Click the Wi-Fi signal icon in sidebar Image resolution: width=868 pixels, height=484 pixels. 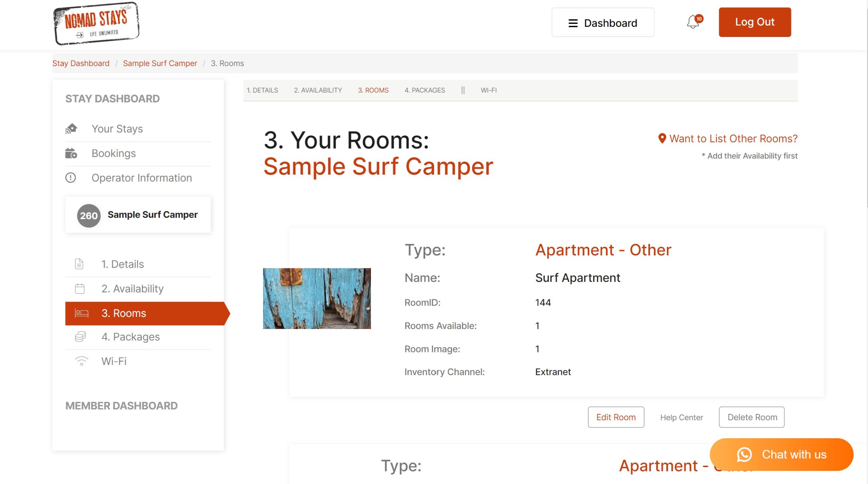pos(81,361)
